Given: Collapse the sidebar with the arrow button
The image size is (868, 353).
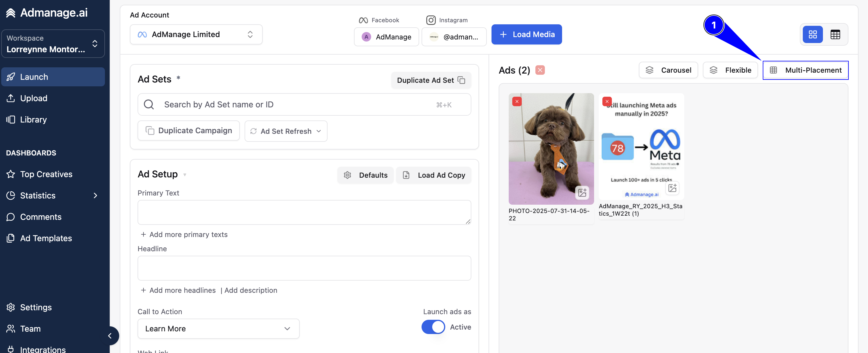Looking at the screenshot, I should 110,336.
